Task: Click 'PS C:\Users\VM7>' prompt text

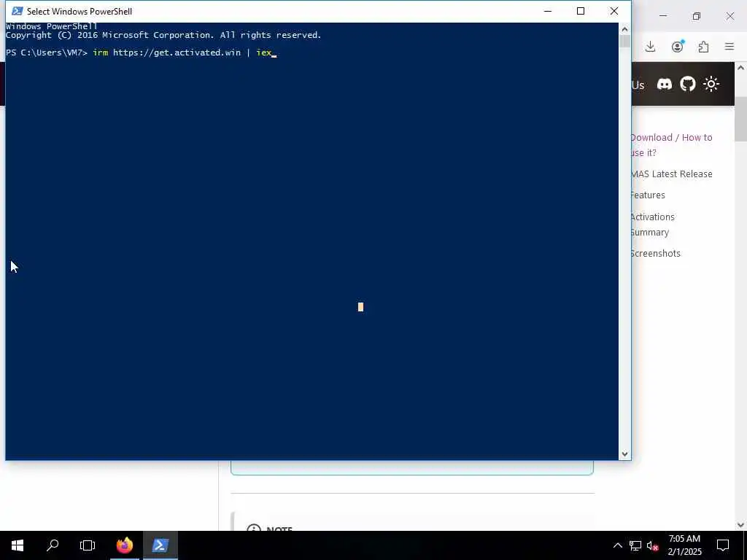Action: [x=47, y=52]
